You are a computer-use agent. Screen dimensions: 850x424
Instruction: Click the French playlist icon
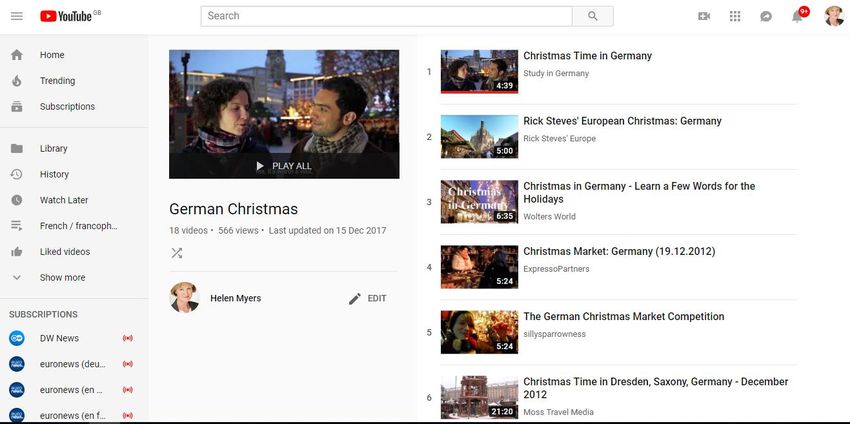(x=17, y=226)
